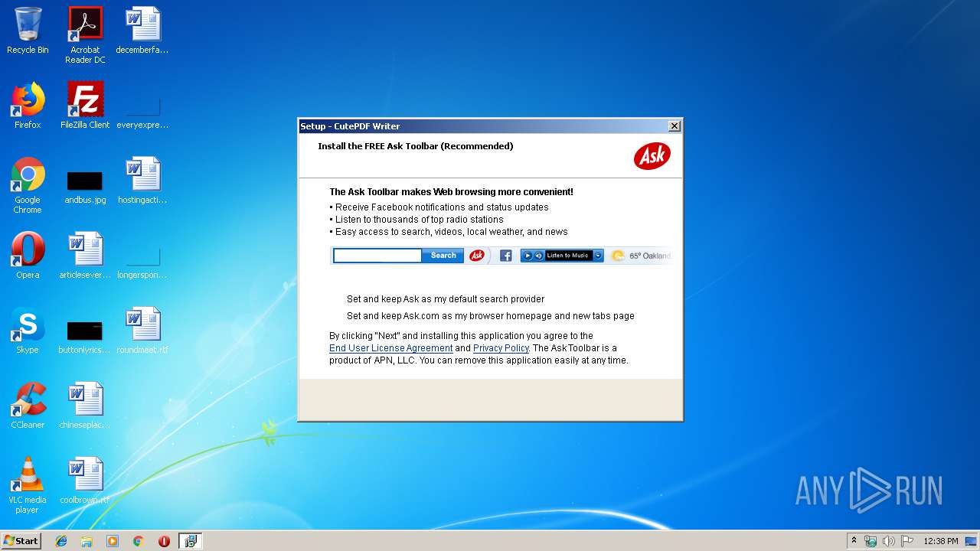Open Windows Explorer from the taskbar
The height and width of the screenshot is (551, 980).
87,541
